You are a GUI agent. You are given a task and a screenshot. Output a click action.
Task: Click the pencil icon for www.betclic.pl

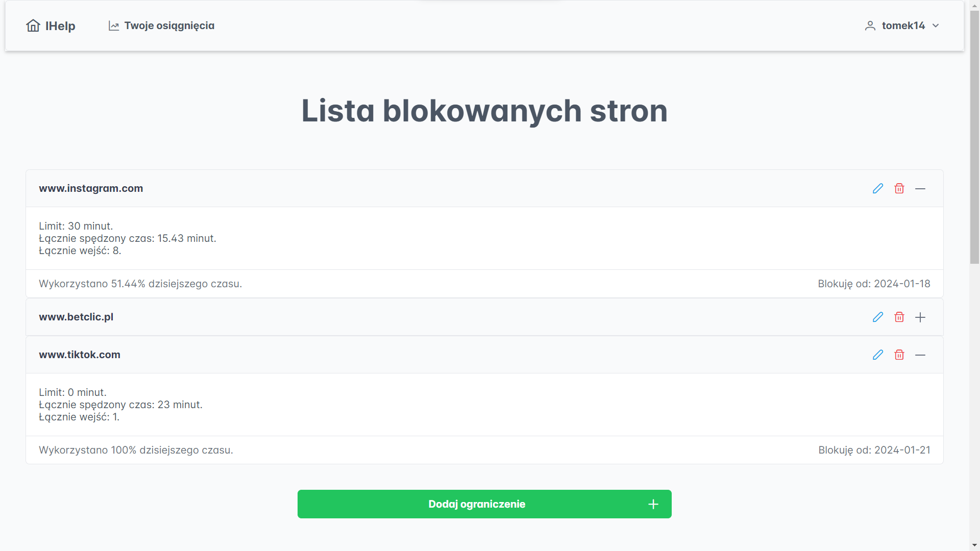point(878,317)
